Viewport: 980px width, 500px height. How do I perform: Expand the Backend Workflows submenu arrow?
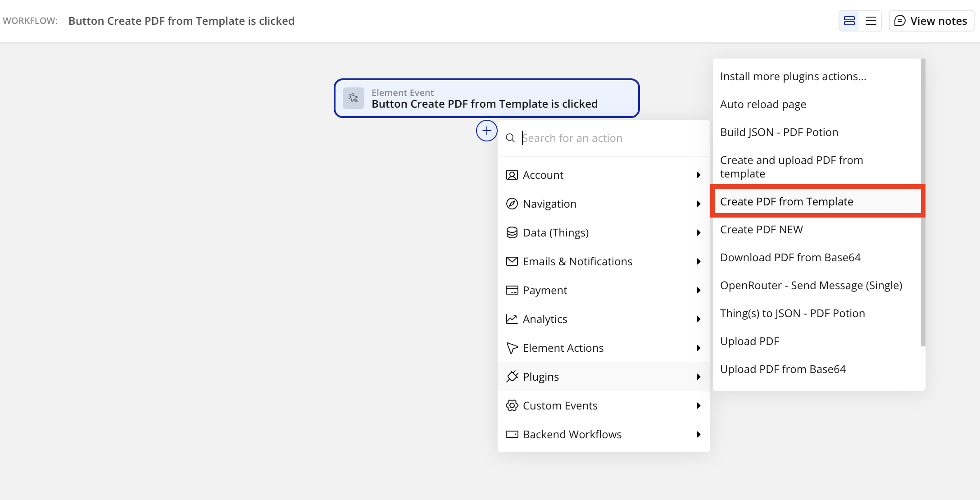(x=698, y=434)
